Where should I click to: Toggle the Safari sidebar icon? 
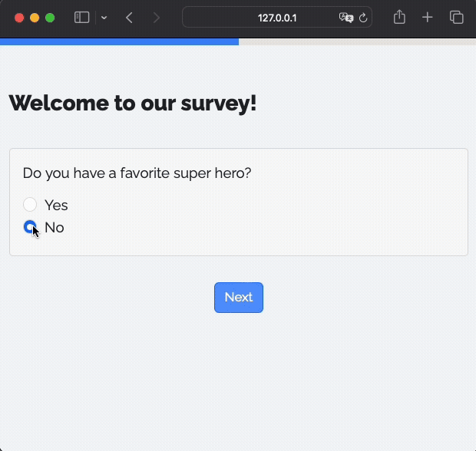point(81,18)
